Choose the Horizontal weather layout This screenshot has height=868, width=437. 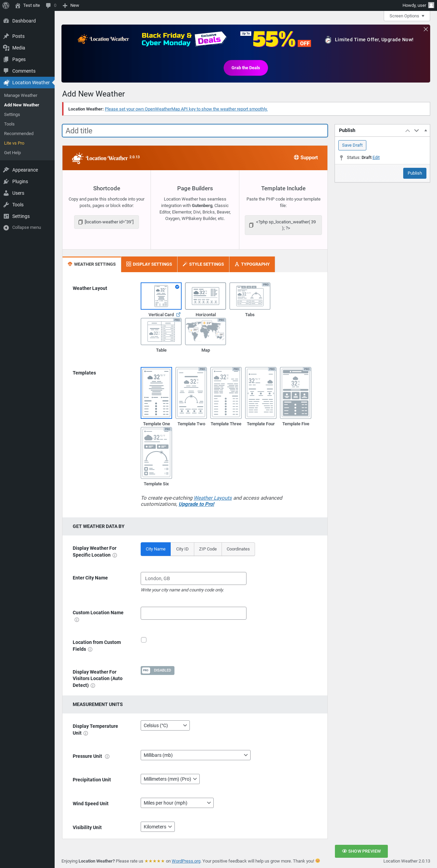point(206,296)
